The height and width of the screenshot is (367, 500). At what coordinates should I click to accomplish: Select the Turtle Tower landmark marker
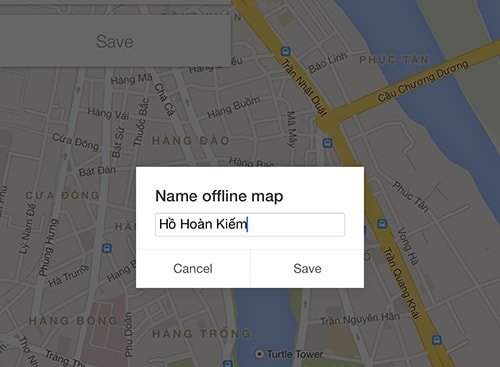click(x=259, y=354)
